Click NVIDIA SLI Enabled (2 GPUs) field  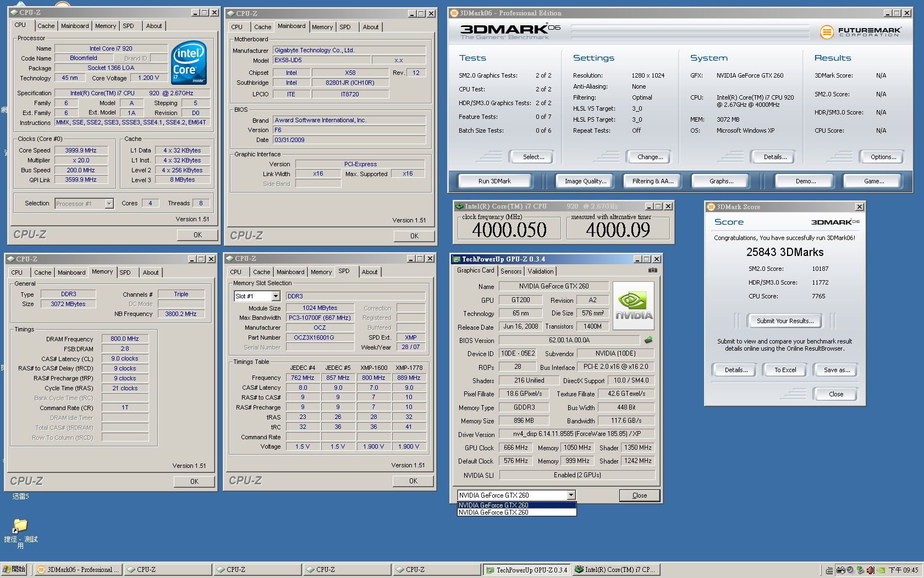coord(577,475)
